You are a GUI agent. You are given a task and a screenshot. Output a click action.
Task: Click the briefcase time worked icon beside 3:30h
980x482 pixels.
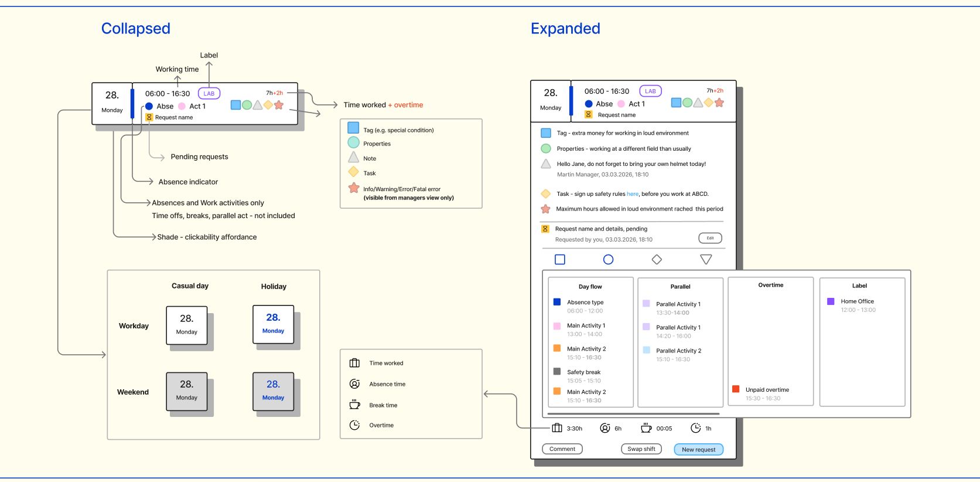pos(557,428)
